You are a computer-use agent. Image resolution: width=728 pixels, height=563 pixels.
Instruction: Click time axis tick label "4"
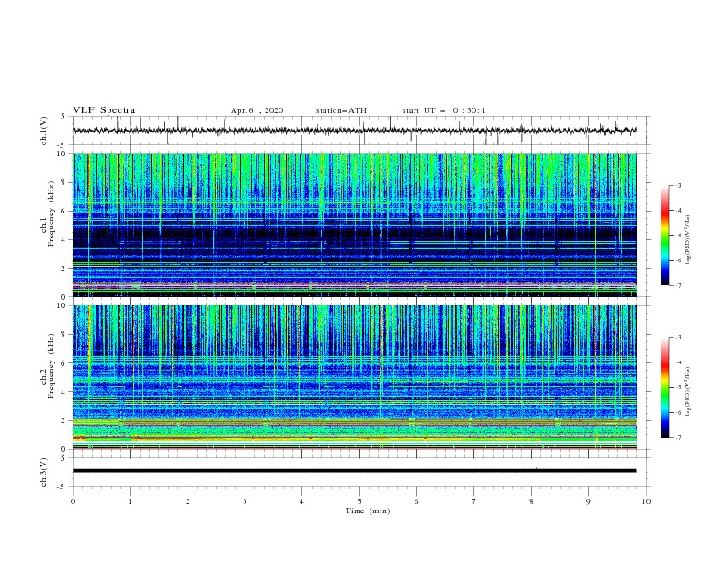pos(301,501)
